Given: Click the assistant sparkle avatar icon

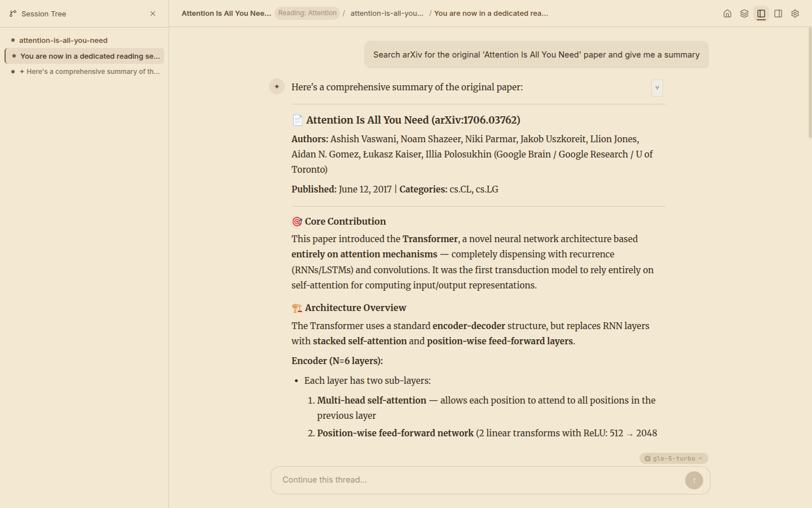Looking at the screenshot, I should pyautogui.click(x=277, y=87).
